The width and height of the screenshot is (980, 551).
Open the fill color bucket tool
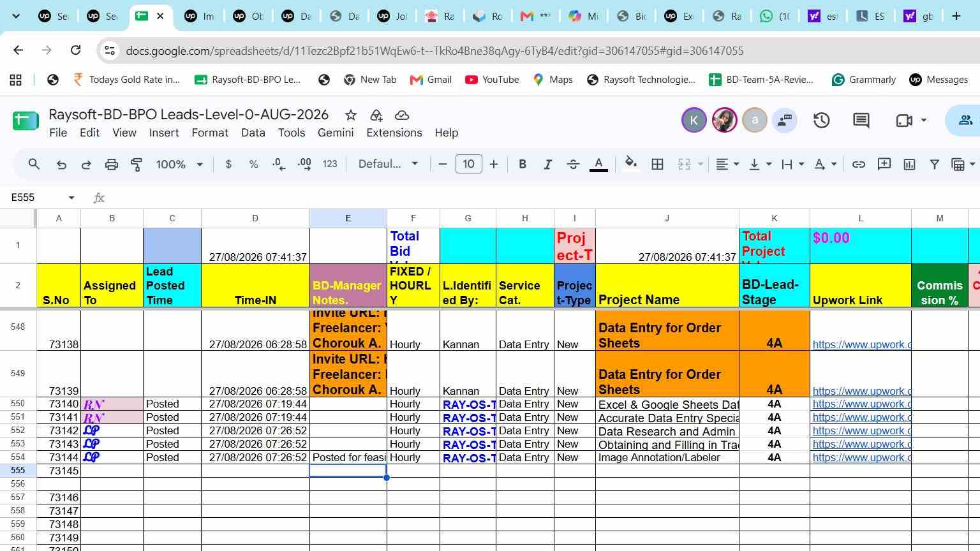click(630, 164)
